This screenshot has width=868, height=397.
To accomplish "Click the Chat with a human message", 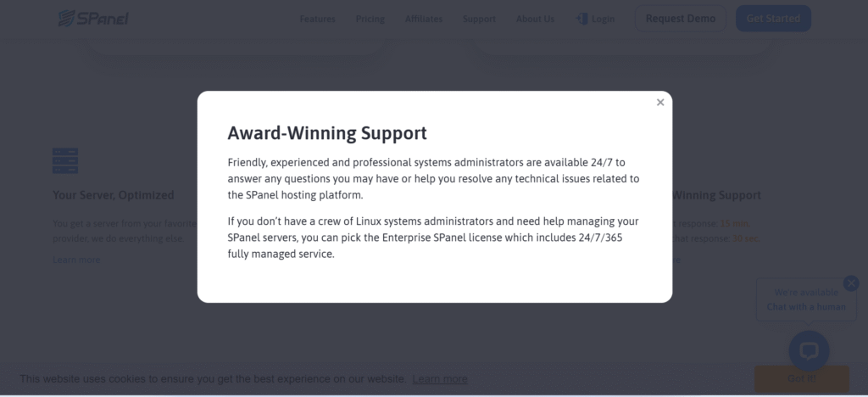I will tap(806, 307).
